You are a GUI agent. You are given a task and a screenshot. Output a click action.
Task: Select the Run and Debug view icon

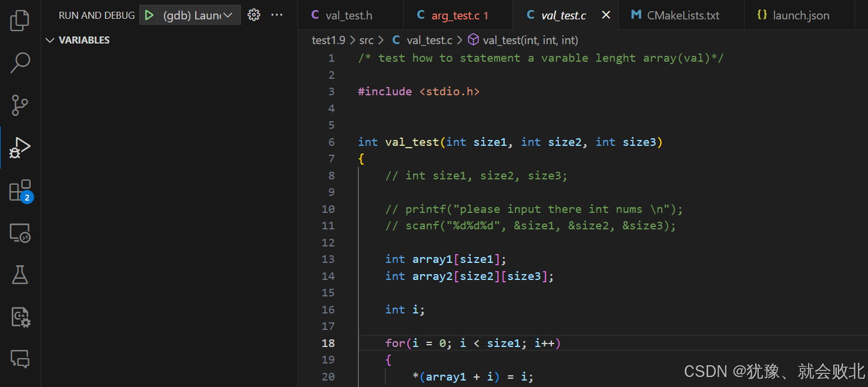[x=20, y=148]
